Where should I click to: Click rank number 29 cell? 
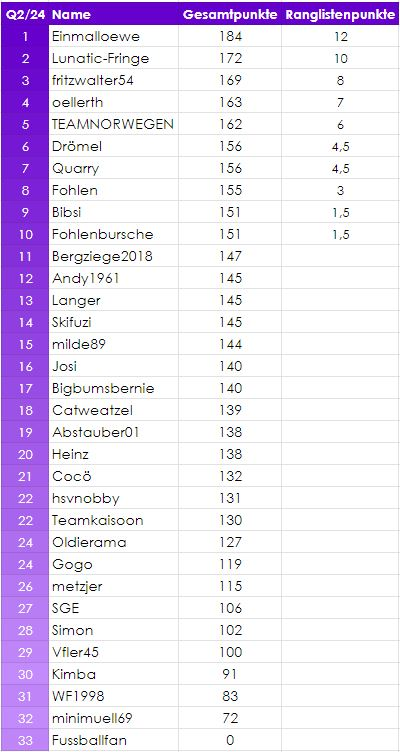click(x=25, y=653)
